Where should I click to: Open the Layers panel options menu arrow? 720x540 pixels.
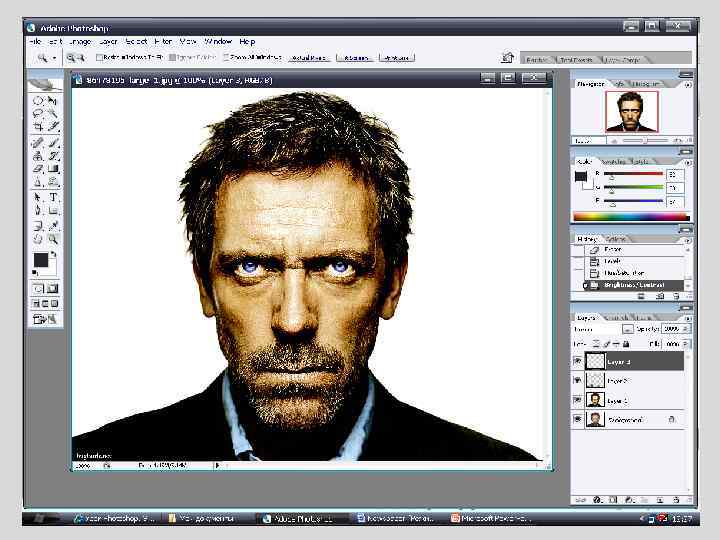tap(687, 318)
